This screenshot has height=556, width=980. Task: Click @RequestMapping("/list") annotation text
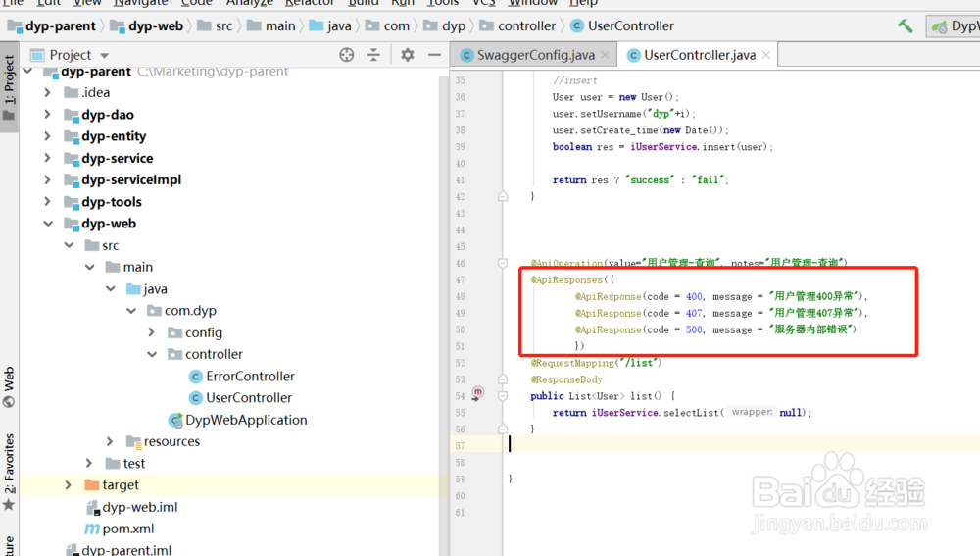tap(596, 363)
